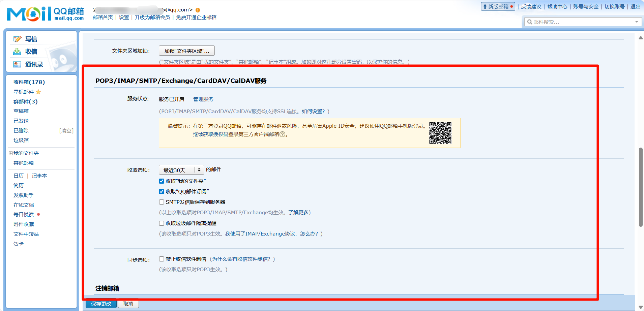Image resolution: width=644 pixels, height=311 pixels.
Task: Open the search box dropdown arrow
Action: point(637,22)
